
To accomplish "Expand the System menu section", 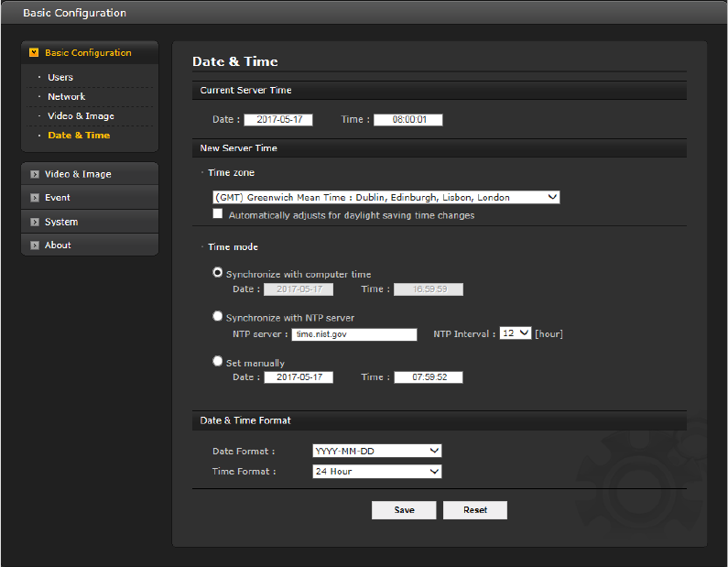I will point(90,222).
